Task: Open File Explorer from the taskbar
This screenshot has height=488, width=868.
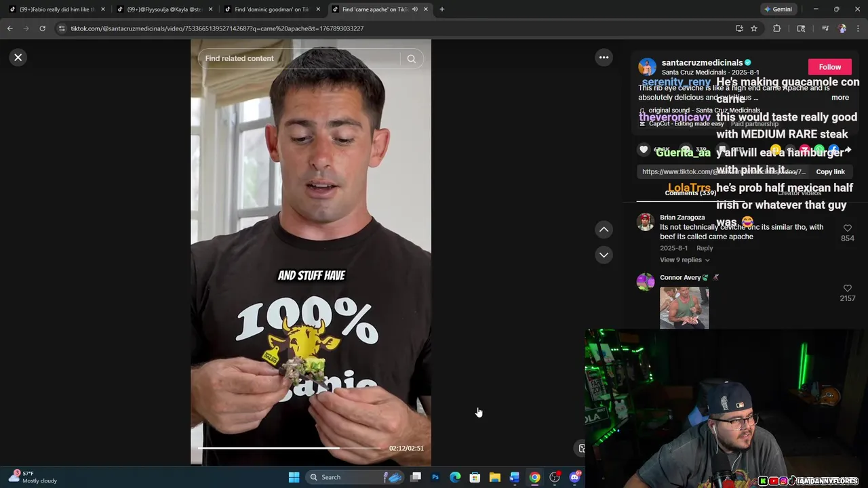Action: [x=494, y=477]
